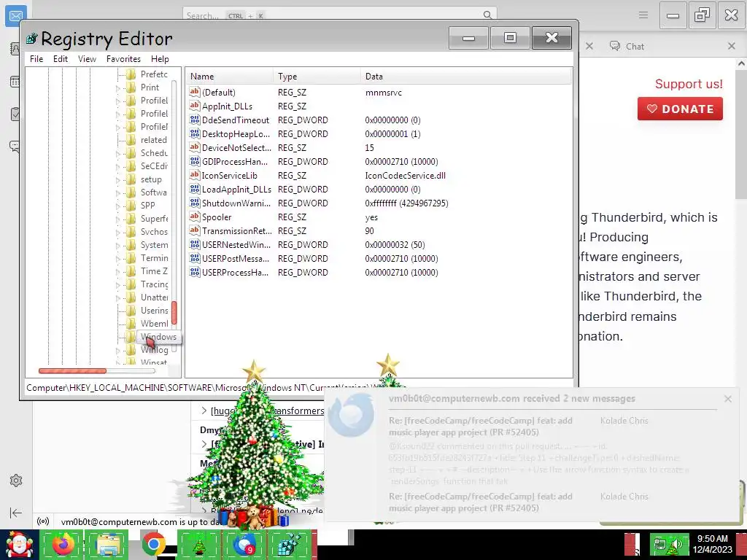This screenshot has height=560, width=747.
Task: Open the Favorites menu in Registry Editor
Action: tap(123, 59)
